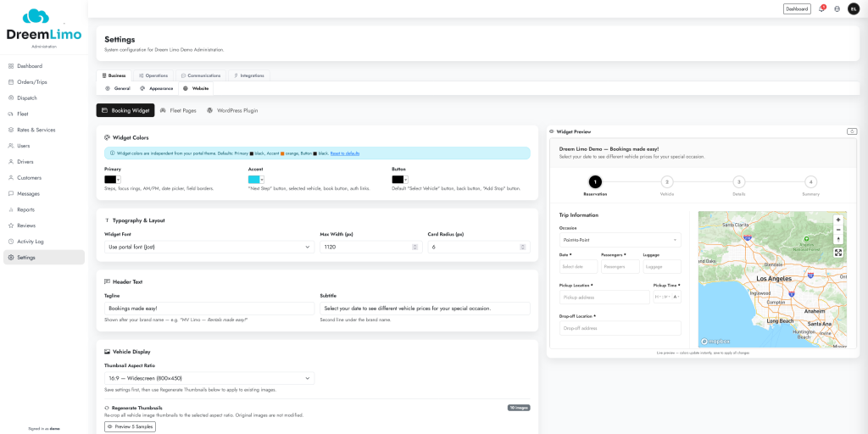Zoom out on the map
868x434 pixels.
point(838,230)
